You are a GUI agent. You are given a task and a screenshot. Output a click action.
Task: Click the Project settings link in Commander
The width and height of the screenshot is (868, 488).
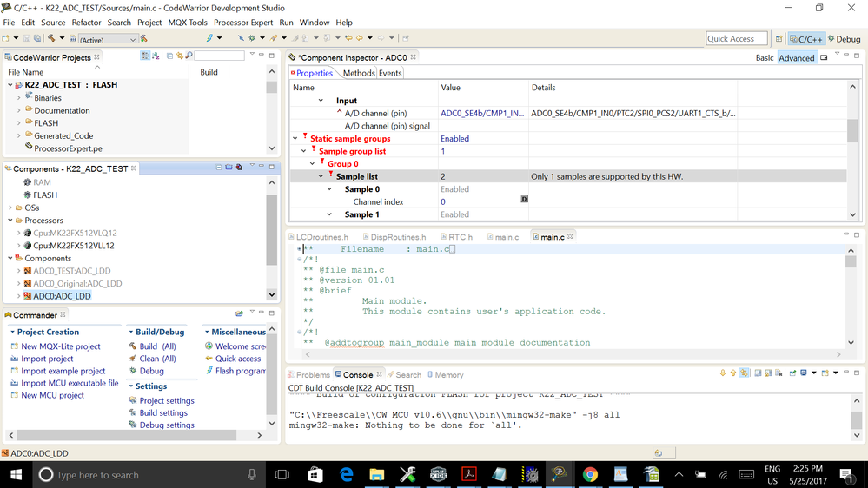click(x=167, y=400)
